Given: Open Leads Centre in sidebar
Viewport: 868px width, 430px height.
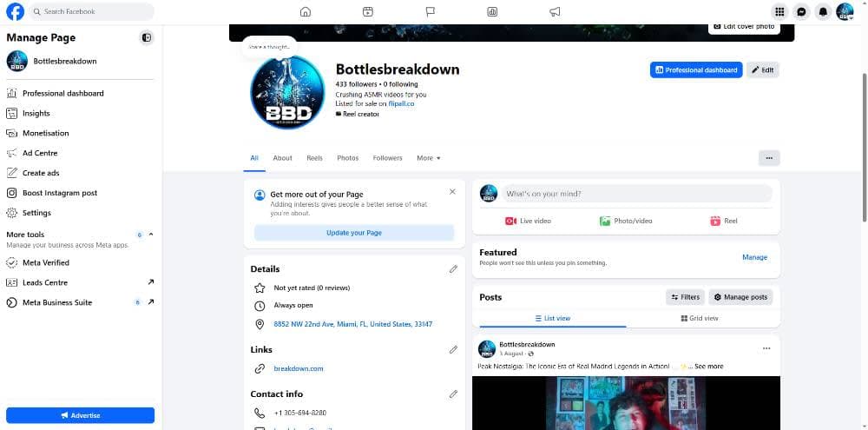Looking at the screenshot, I should coord(80,283).
